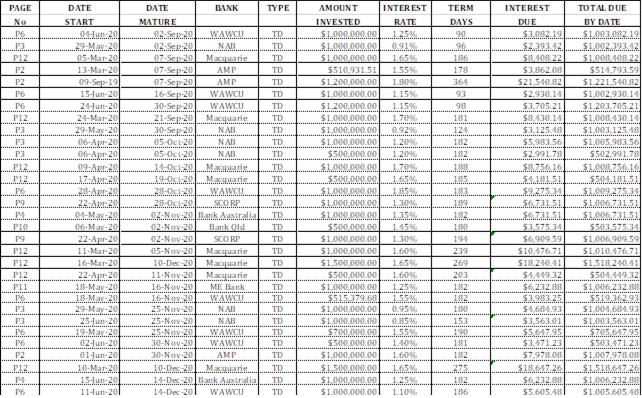Click the TOTAL DUE header cell
Image resolution: width=642 pixels, height=398 pixels.
click(x=602, y=14)
